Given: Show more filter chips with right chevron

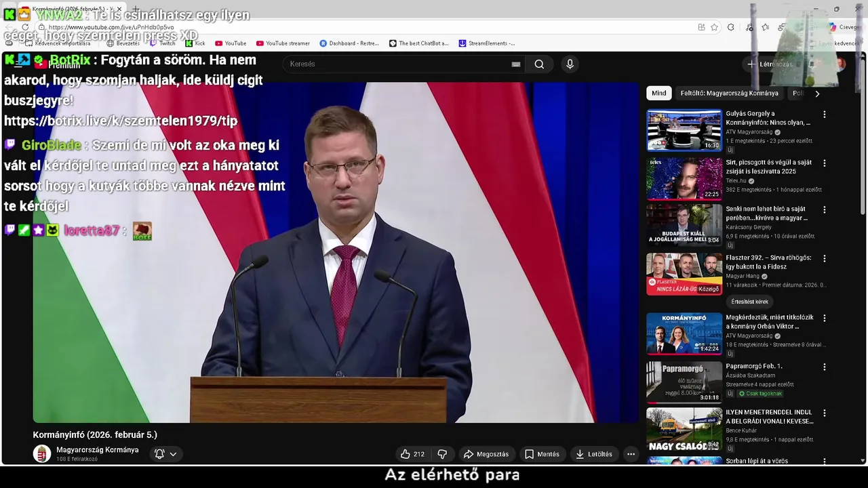Looking at the screenshot, I should (x=817, y=94).
